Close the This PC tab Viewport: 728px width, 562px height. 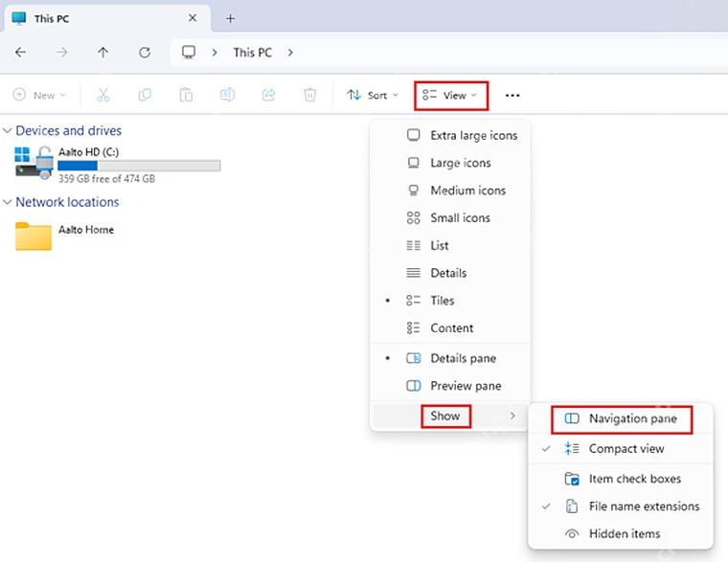pos(193,18)
